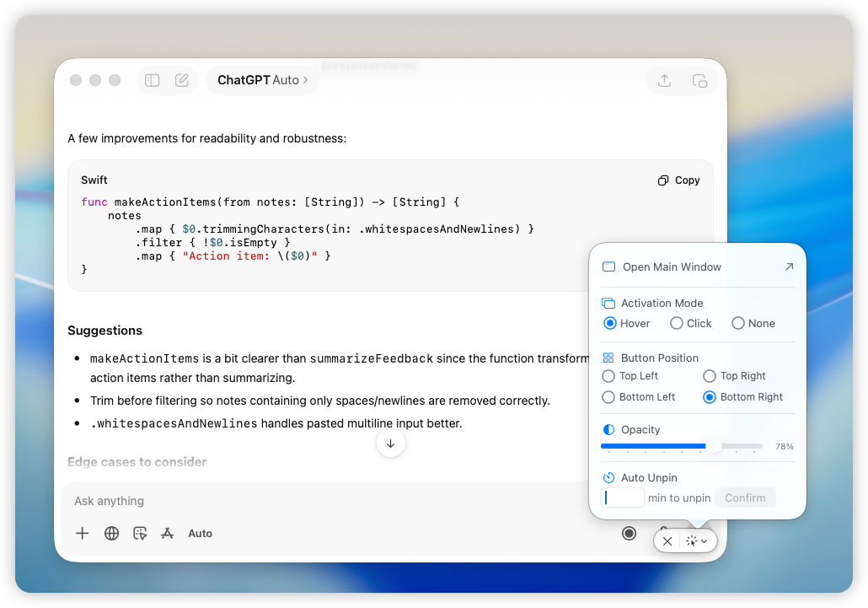868x608 pixels.
Task: Click the arrow next to Open Main Window
Action: pos(789,267)
